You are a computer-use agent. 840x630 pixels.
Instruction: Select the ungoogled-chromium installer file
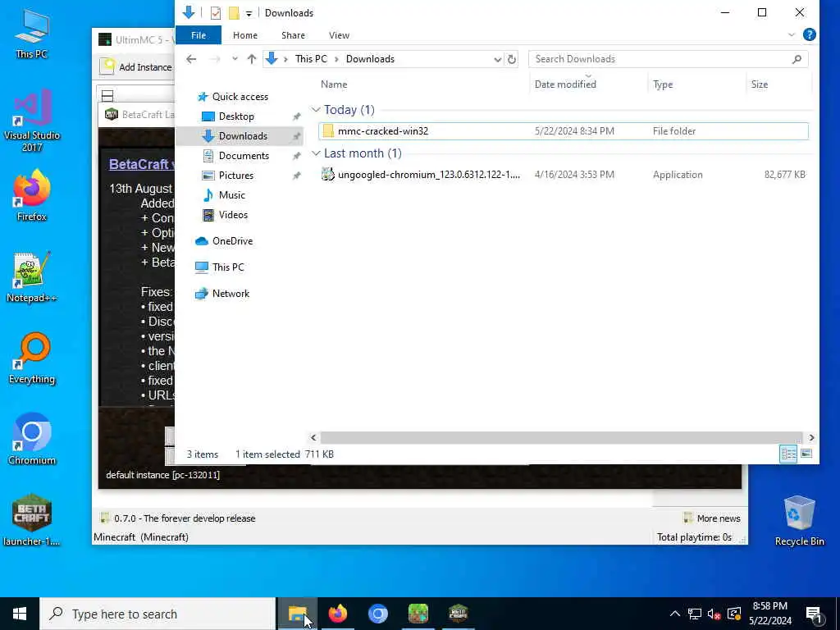pyautogui.click(x=563, y=175)
